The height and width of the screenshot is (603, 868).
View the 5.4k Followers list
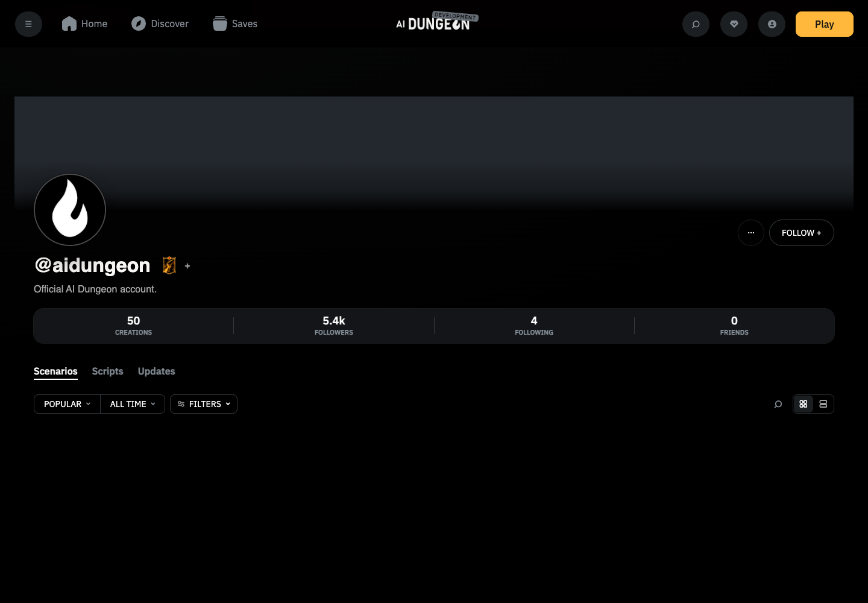coord(334,326)
